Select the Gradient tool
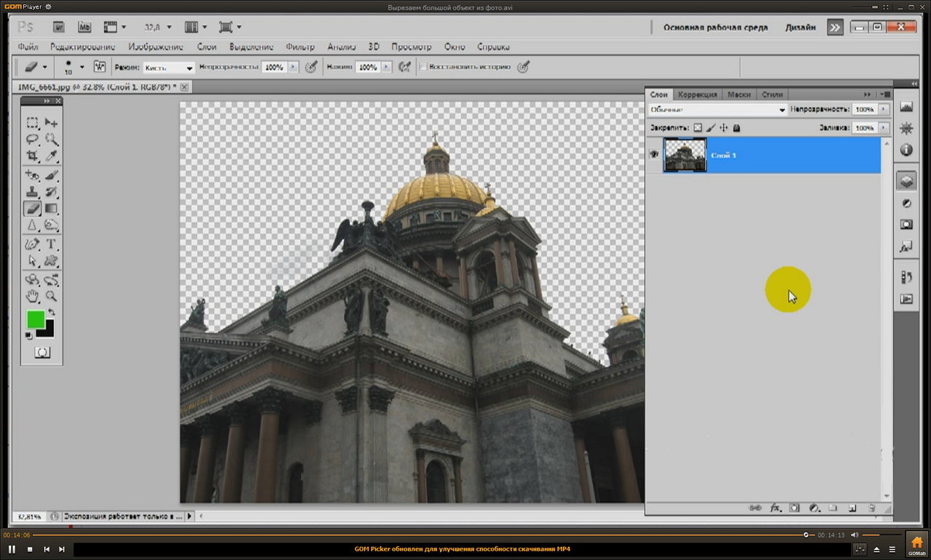This screenshot has height=560, width=931. [x=52, y=209]
